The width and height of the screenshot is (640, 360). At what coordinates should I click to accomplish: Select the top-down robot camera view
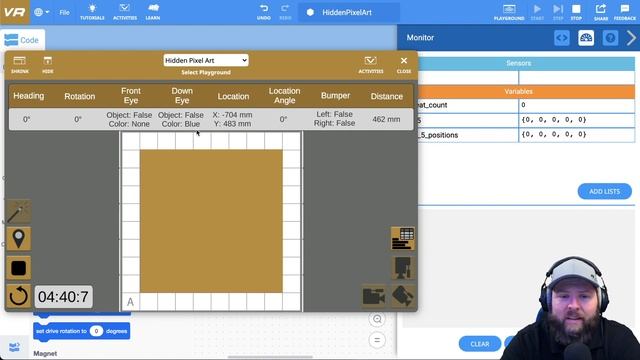pos(403,268)
